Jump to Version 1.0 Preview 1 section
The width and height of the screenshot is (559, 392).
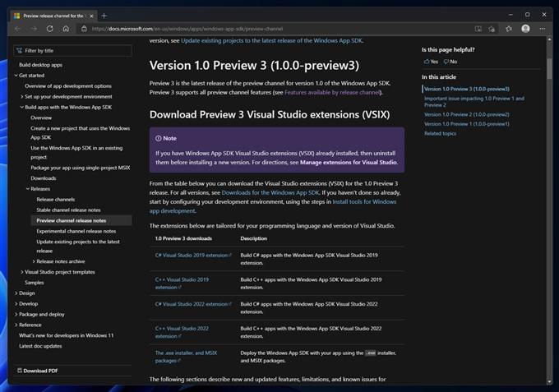coord(467,124)
